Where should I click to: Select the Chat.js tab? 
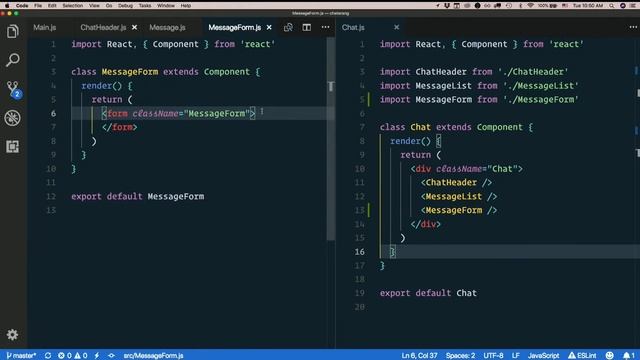tap(353, 27)
